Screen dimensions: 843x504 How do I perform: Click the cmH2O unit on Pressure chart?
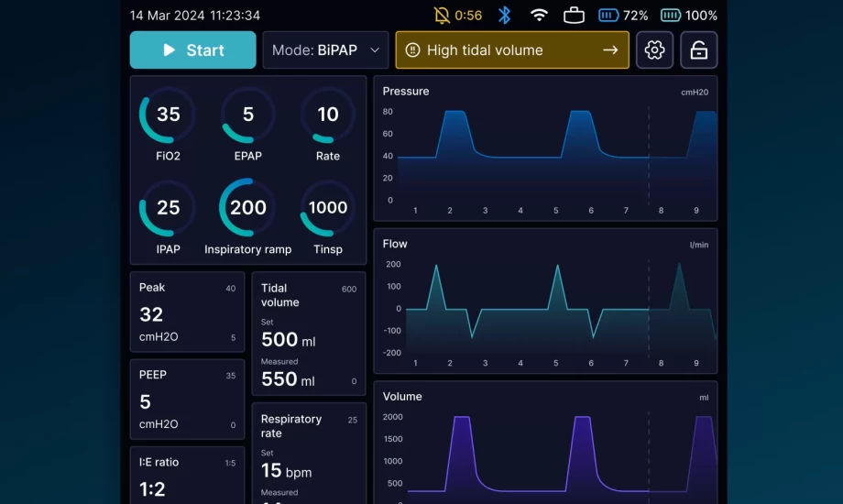695,93
